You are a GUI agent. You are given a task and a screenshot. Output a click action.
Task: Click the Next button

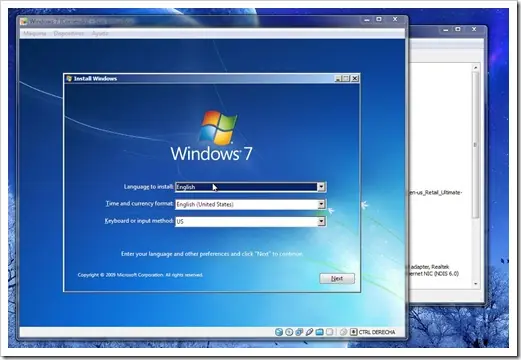point(337,278)
